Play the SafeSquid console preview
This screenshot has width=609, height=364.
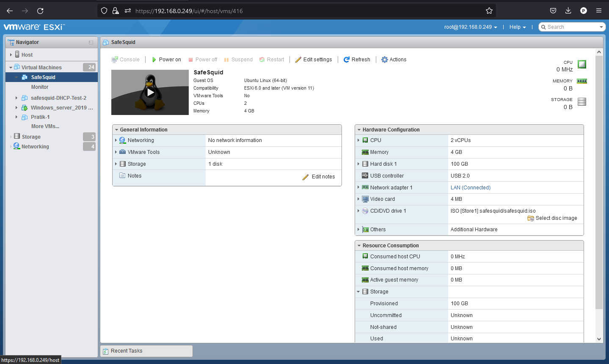[x=150, y=92]
